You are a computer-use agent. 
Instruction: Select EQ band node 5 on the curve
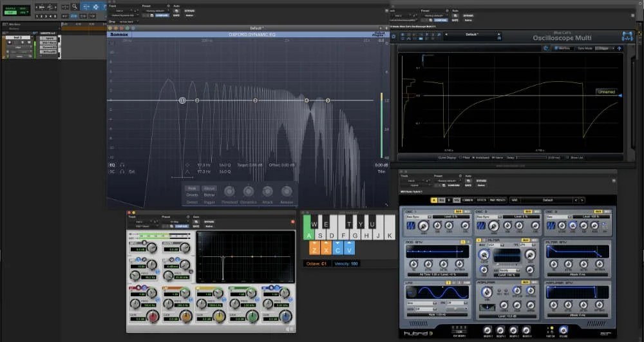click(328, 100)
